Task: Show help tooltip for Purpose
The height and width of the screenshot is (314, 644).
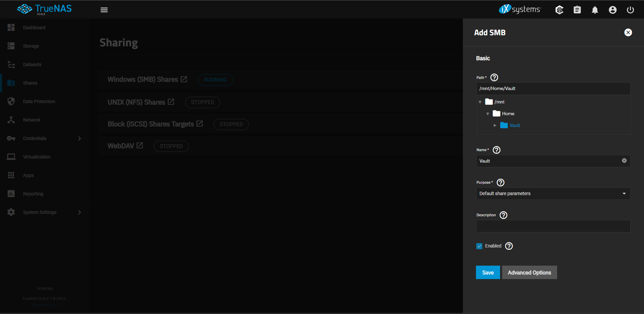Action: tap(500, 182)
